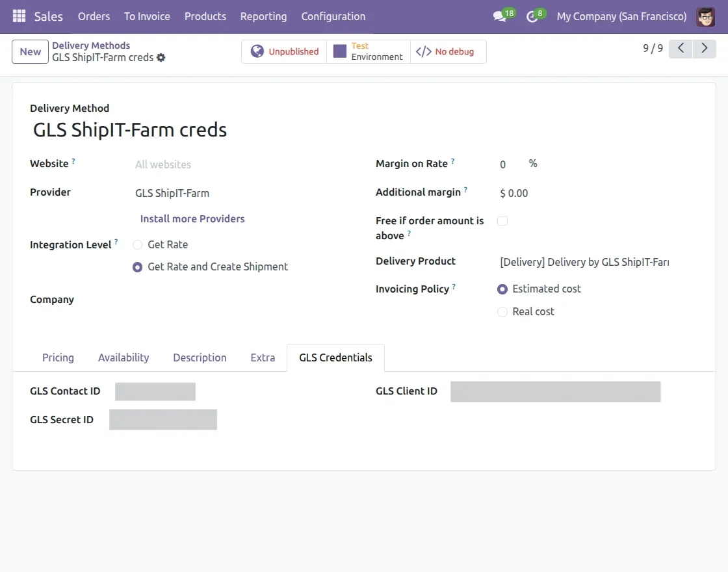728x572 pixels.
Task: Click help tooltip next to Invoicing Policy
Action: [x=454, y=287]
